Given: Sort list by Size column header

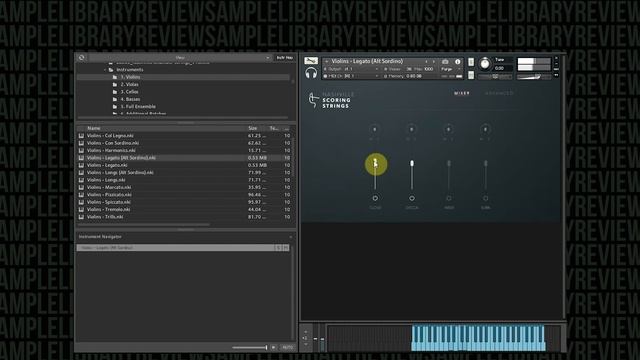Looking at the screenshot, I should [253, 128].
